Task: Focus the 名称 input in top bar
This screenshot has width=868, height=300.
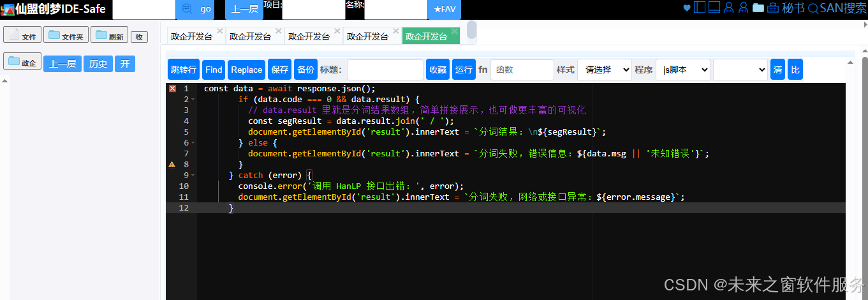Action: (x=395, y=9)
